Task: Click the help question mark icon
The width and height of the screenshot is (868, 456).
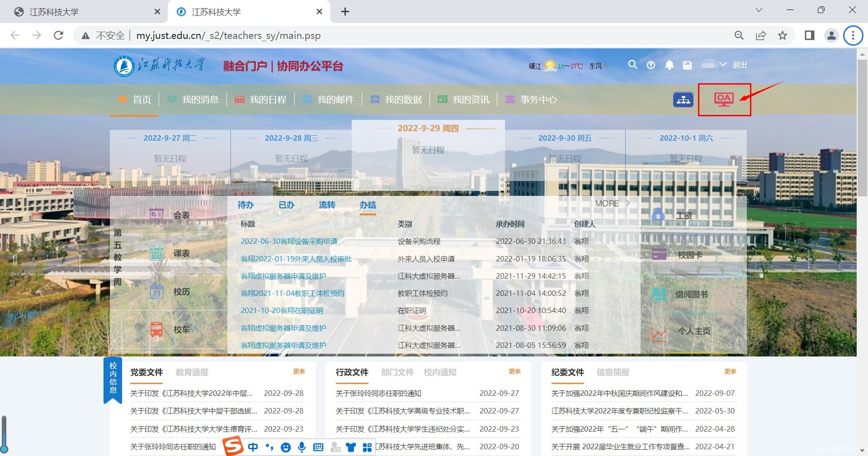Action: coord(651,65)
